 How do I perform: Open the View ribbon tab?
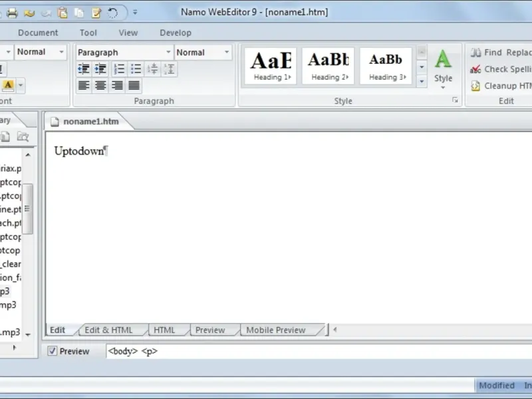tap(128, 33)
